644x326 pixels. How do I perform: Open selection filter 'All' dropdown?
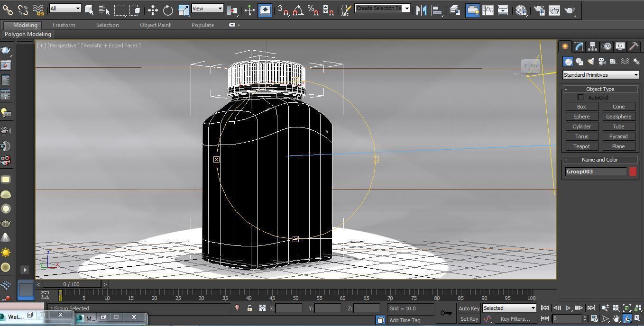pos(65,9)
